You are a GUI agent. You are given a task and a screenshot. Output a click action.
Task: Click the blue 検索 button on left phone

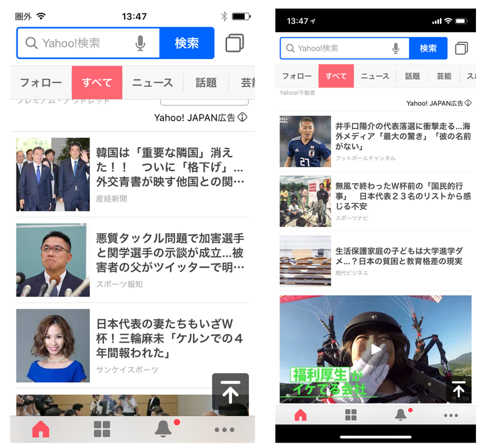point(187,43)
